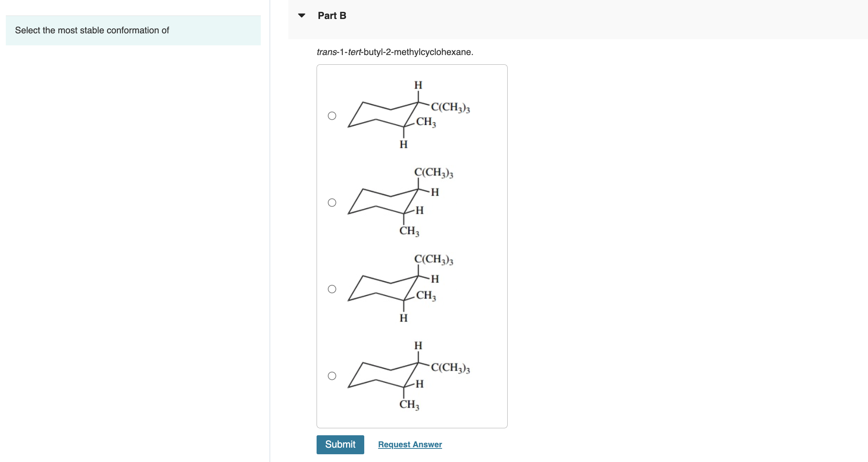Click the Part B heading
The height and width of the screenshot is (462, 868).
(331, 16)
